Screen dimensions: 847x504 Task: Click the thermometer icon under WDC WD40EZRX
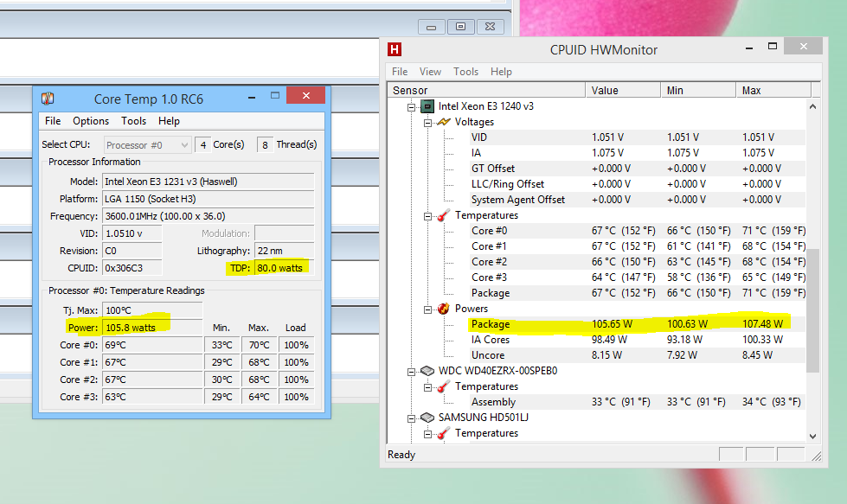pos(444,387)
